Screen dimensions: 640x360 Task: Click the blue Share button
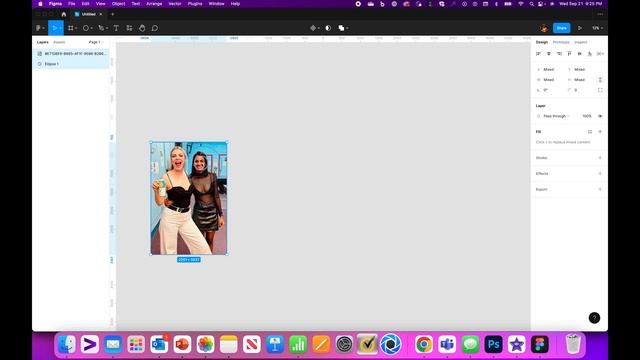click(562, 28)
